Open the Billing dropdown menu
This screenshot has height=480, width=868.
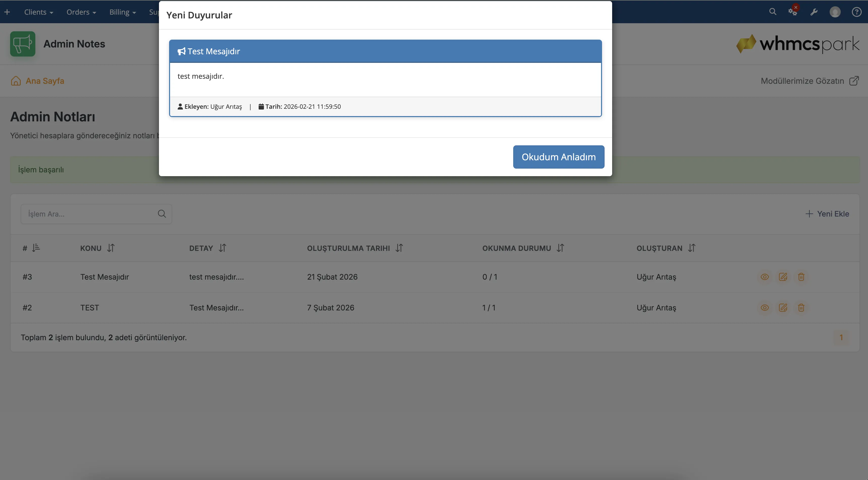(x=123, y=12)
